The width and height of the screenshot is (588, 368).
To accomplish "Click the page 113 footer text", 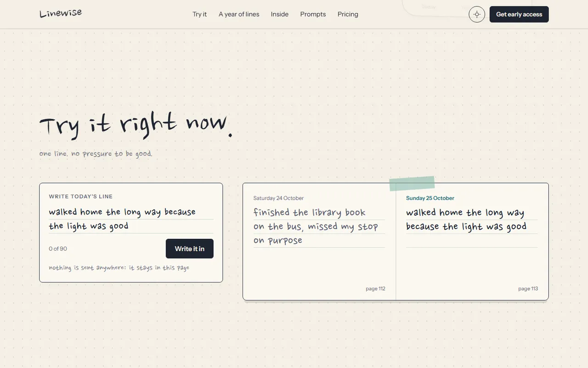I will pos(528,289).
